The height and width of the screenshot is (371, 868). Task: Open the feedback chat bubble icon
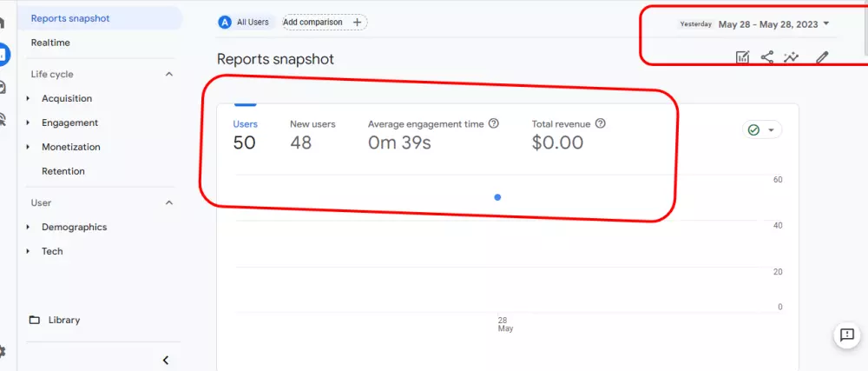(x=846, y=335)
